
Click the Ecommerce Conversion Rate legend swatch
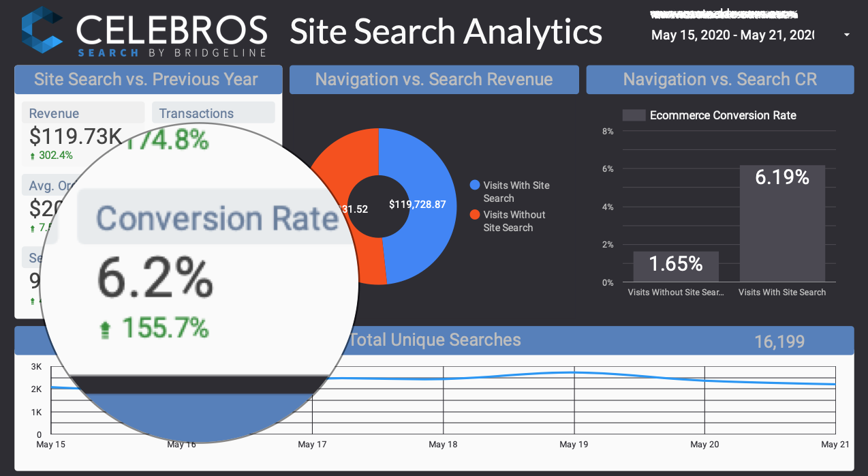tap(634, 115)
